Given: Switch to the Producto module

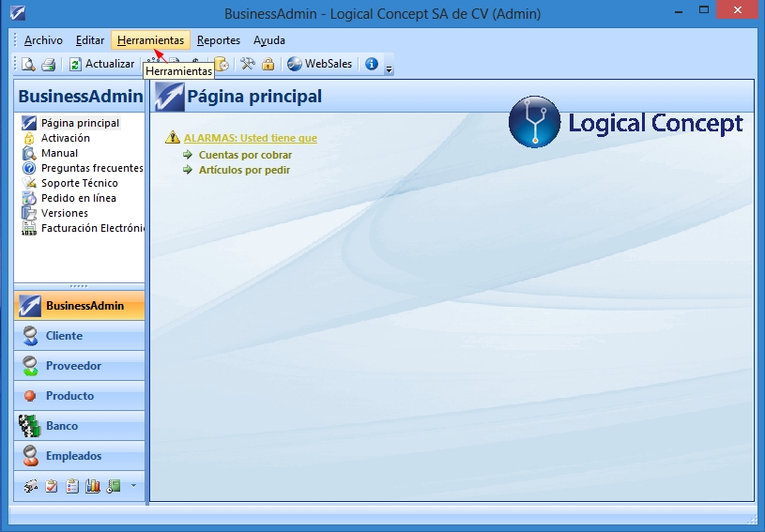Looking at the screenshot, I should [80, 396].
